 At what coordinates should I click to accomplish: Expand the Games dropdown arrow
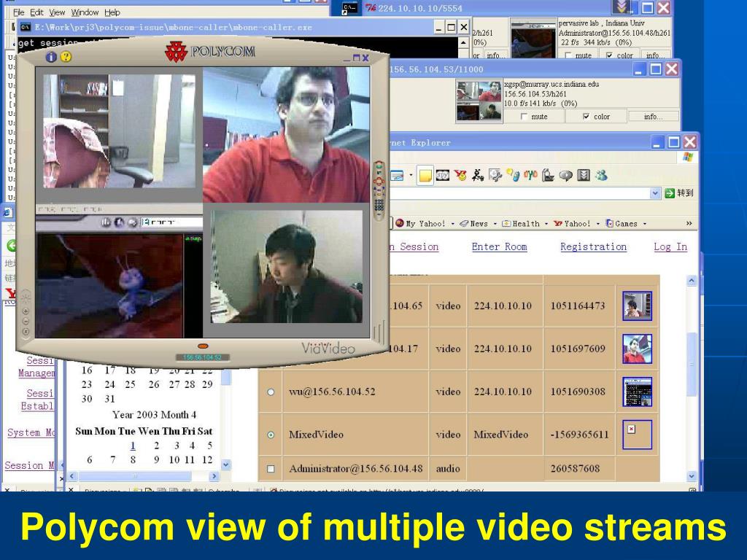pos(645,224)
